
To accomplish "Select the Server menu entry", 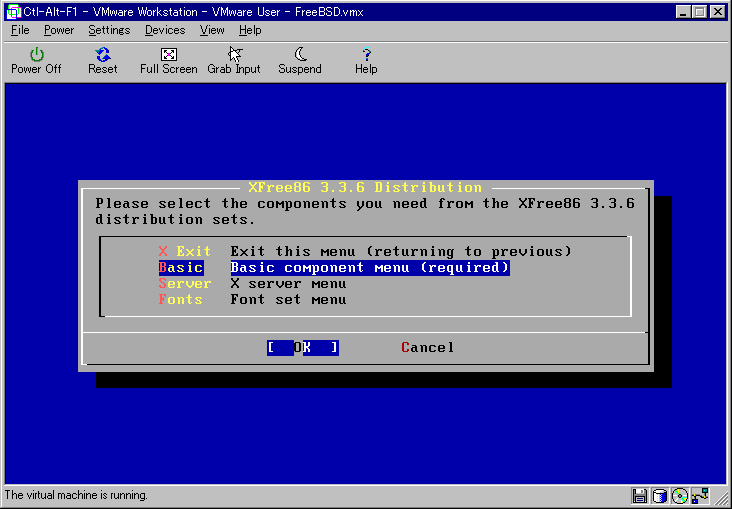I will (x=185, y=283).
